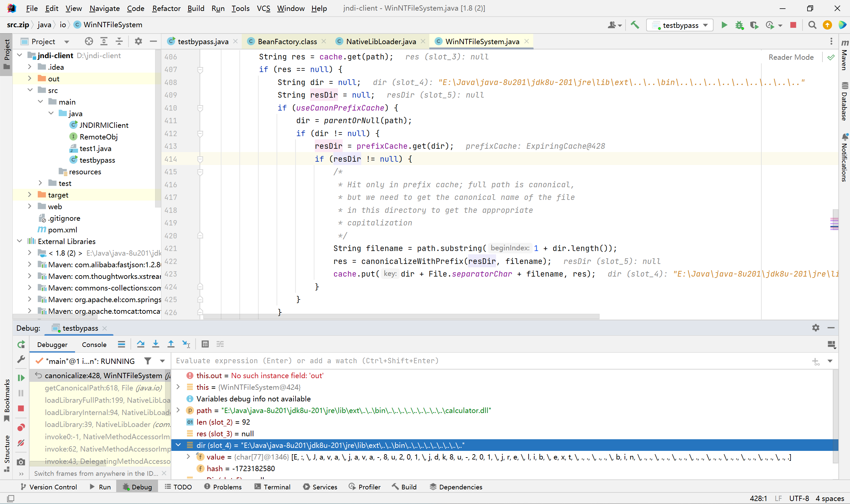This screenshot has height=504, width=850.
Task: Click Step Into debugger icon
Action: (x=155, y=344)
